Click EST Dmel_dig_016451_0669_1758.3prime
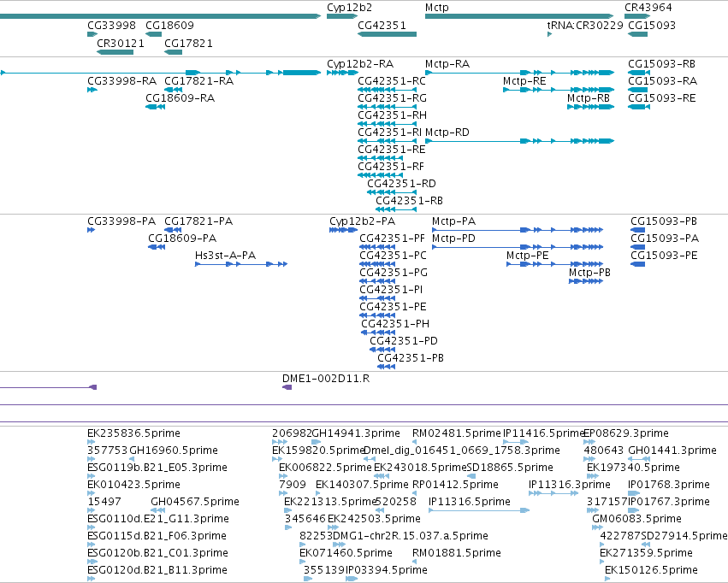The width and height of the screenshot is (728, 583). coord(461,450)
